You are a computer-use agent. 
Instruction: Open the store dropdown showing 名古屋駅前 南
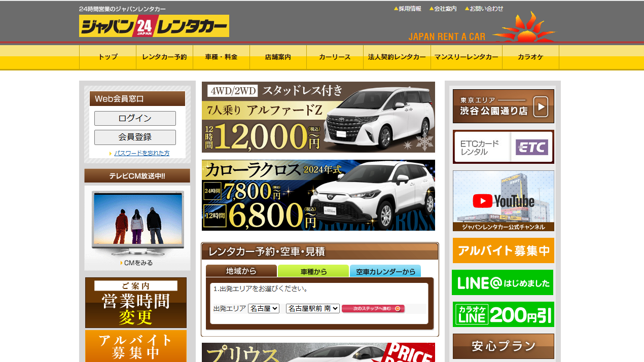(x=312, y=308)
